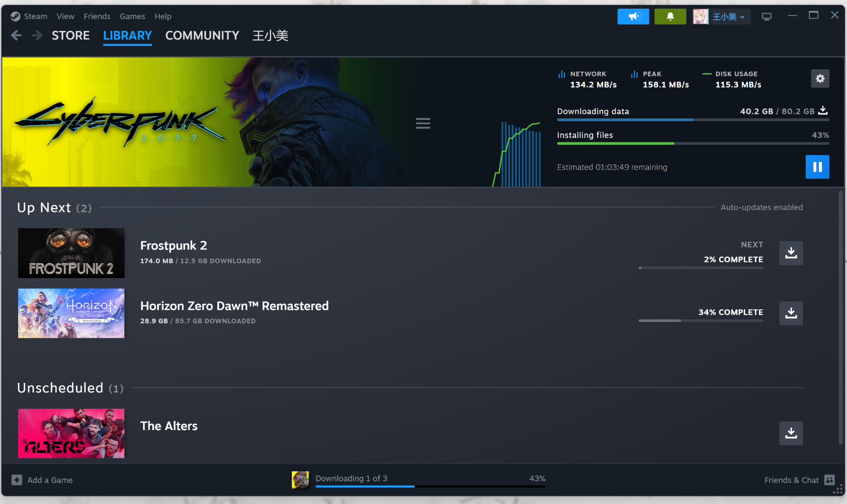Go forward with the right arrow

click(37, 35)
